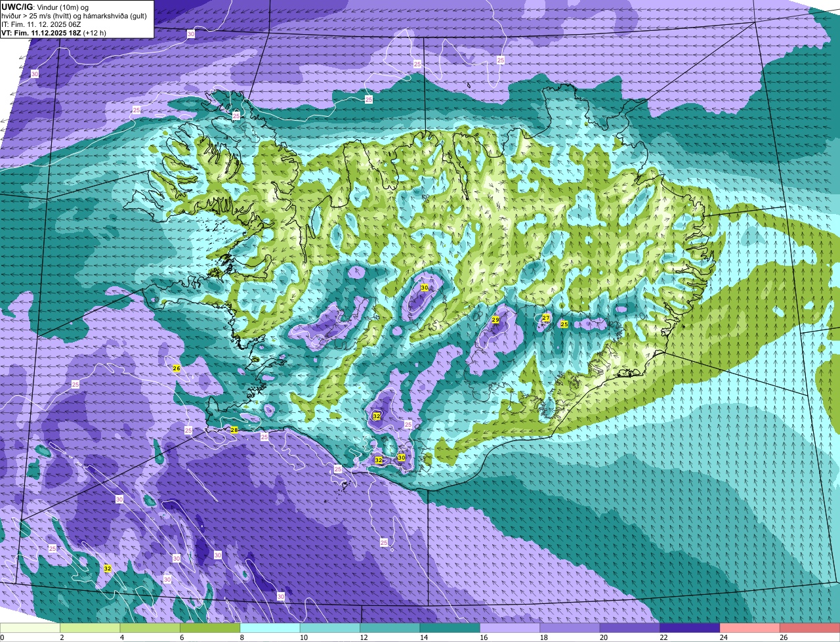Screen dimensions: 840x642
Task: Pick the light green 4–6 legend swatch
Action: coord(150,628)
